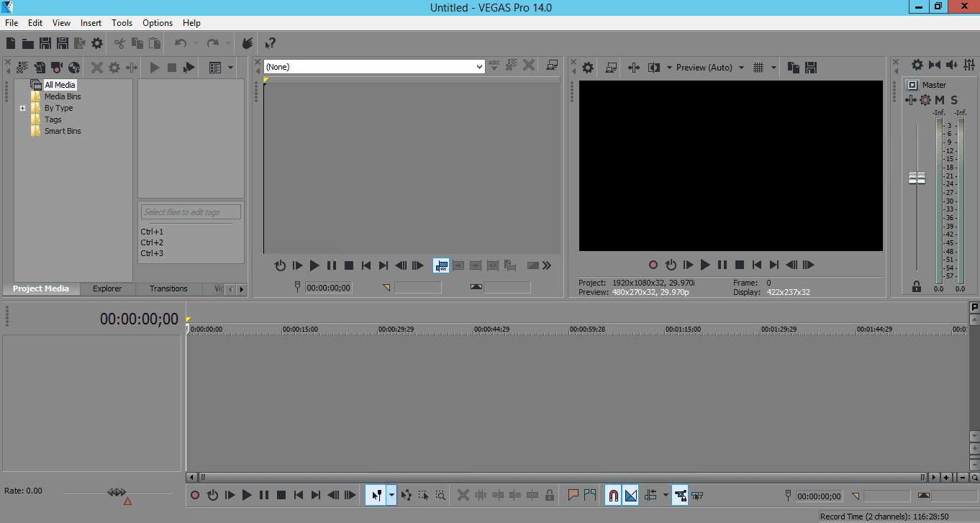Click Play in the video preview transport
The image size is (980, 523).
click(705, 265)
